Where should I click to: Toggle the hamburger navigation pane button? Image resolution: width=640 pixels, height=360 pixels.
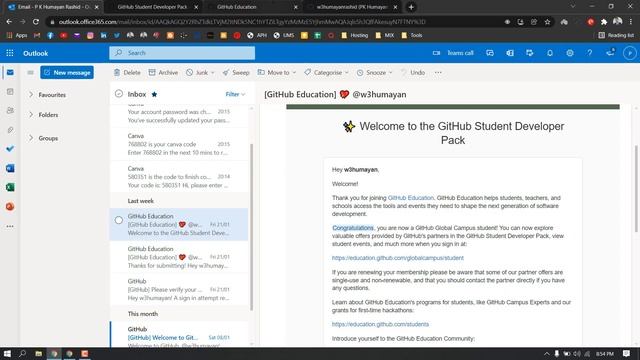point(30,73)
